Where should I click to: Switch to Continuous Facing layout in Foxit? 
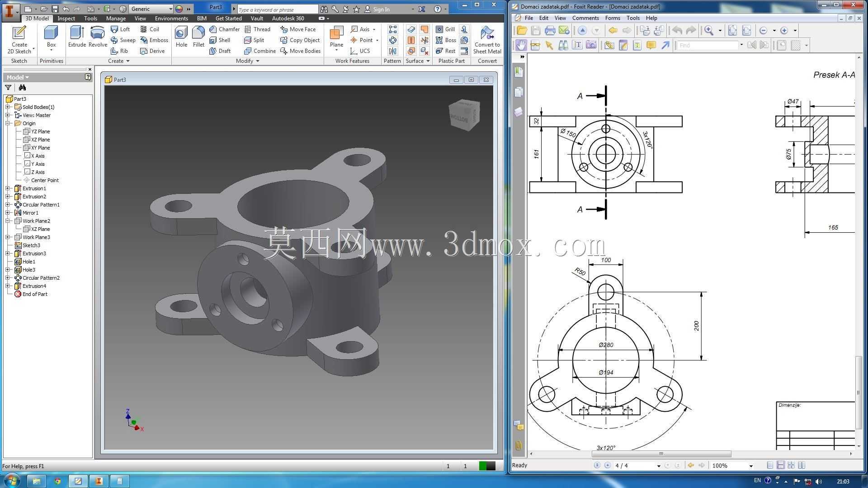click(802, 465)
